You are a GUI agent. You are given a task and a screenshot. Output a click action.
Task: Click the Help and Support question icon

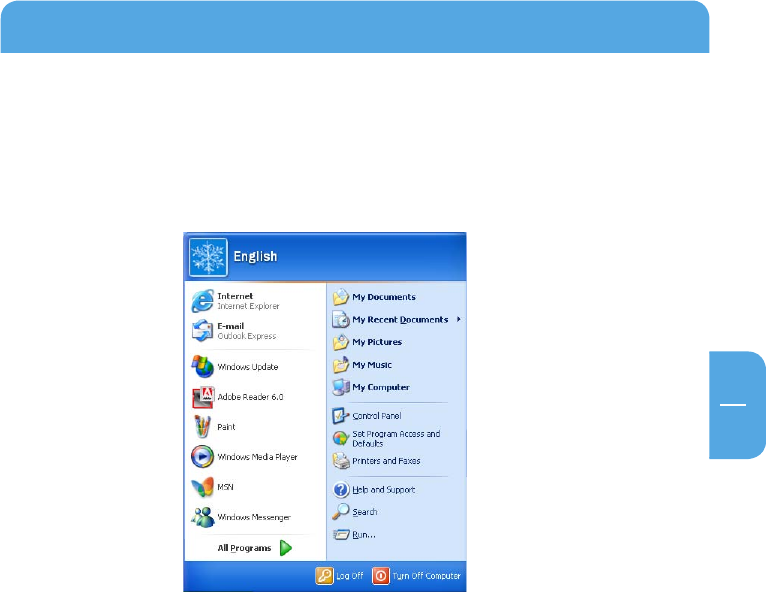(x=340, y=489)
